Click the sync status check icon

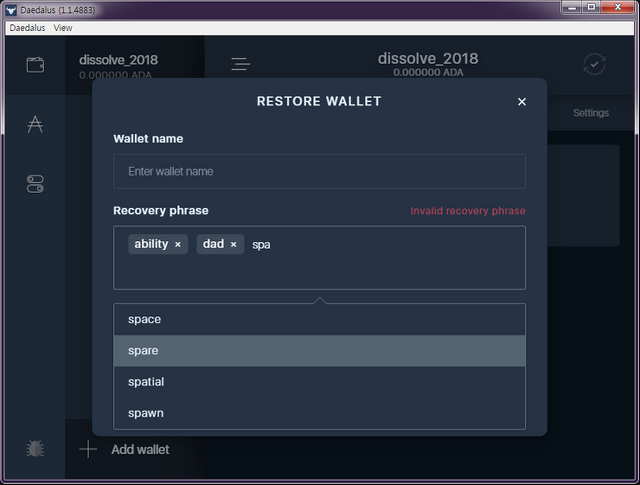[x=594, y=64]
